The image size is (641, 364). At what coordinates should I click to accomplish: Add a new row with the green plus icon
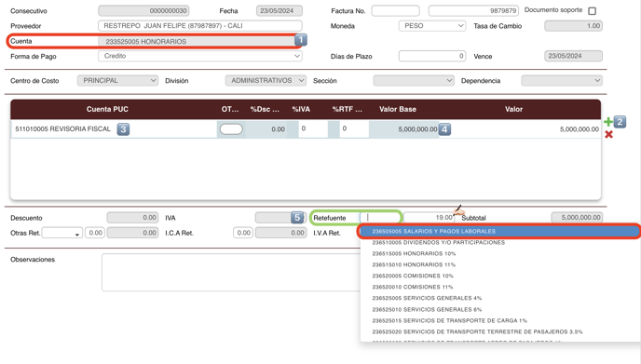pos(607,122)
